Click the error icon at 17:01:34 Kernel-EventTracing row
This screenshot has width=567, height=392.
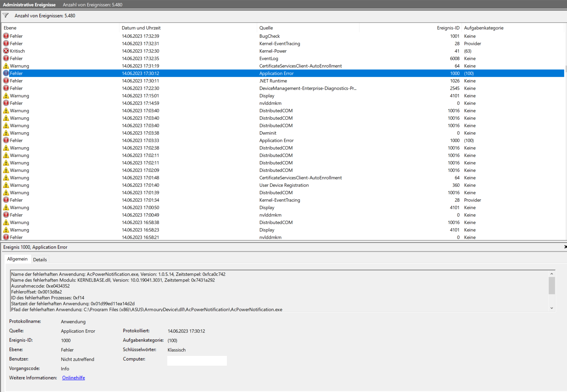click(x=6, y=200)
